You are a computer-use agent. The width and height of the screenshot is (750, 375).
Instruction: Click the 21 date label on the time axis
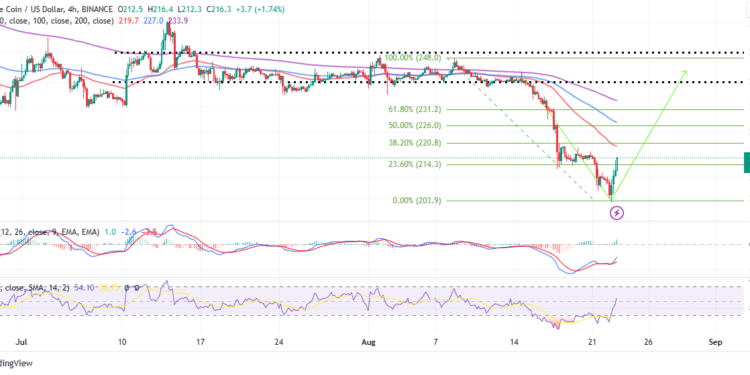coord(593,342)
